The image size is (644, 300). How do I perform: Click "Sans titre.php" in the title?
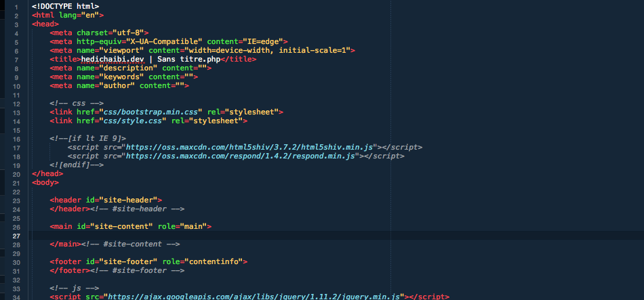tap(189, 60)
